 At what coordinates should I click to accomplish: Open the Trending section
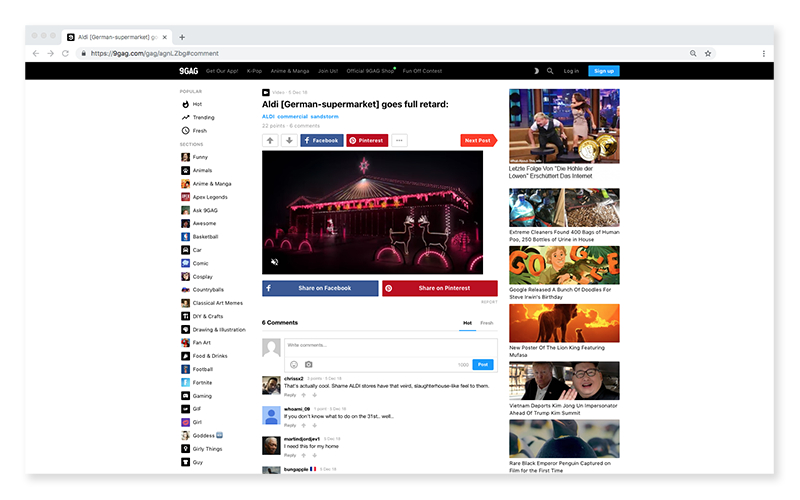pos(198,117)
